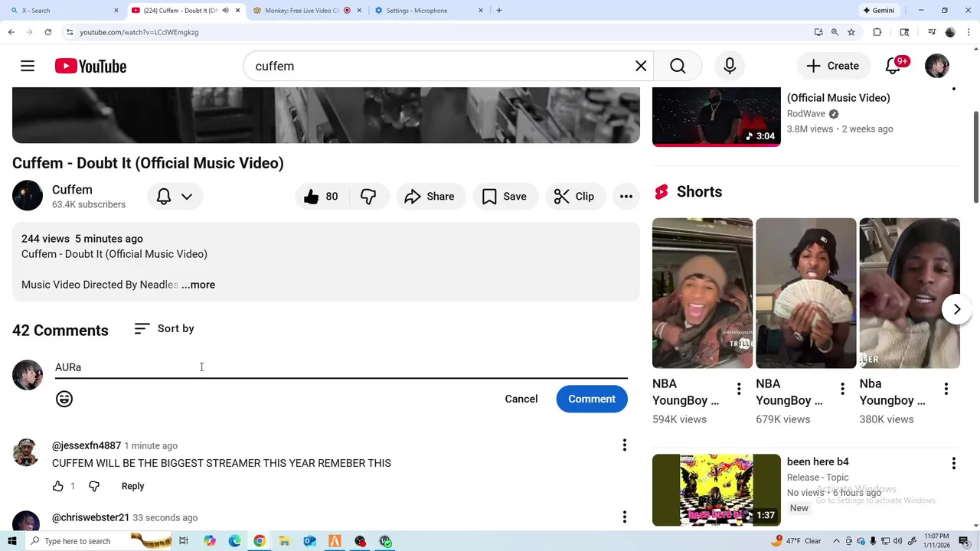
Task: Open options for @jessexfn4887's comment
Action: (x=625, y=445)
